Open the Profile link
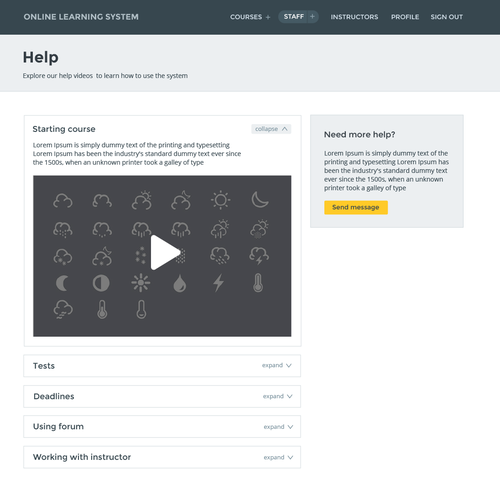 pos(405,17)
